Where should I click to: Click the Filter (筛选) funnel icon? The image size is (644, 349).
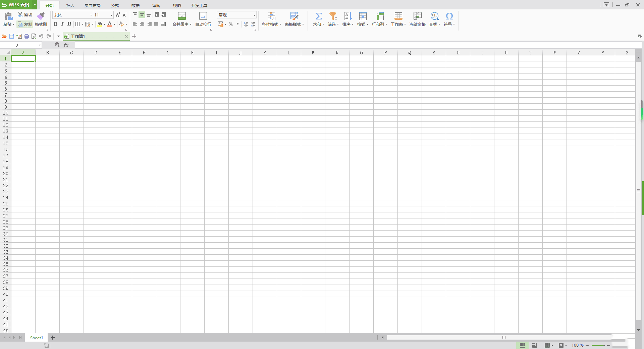[333, 16]
